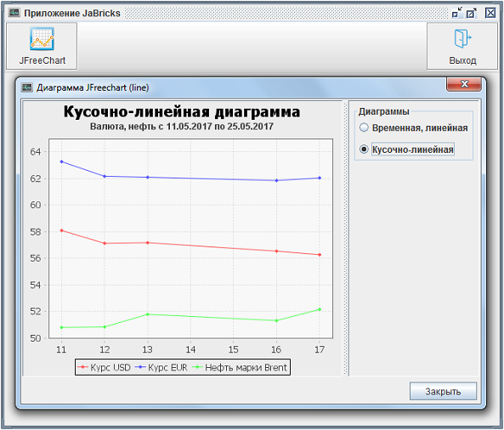Click the minimize-to-icon button in title bar
Viewport: 504px width, 430px height.
point(456,13)
